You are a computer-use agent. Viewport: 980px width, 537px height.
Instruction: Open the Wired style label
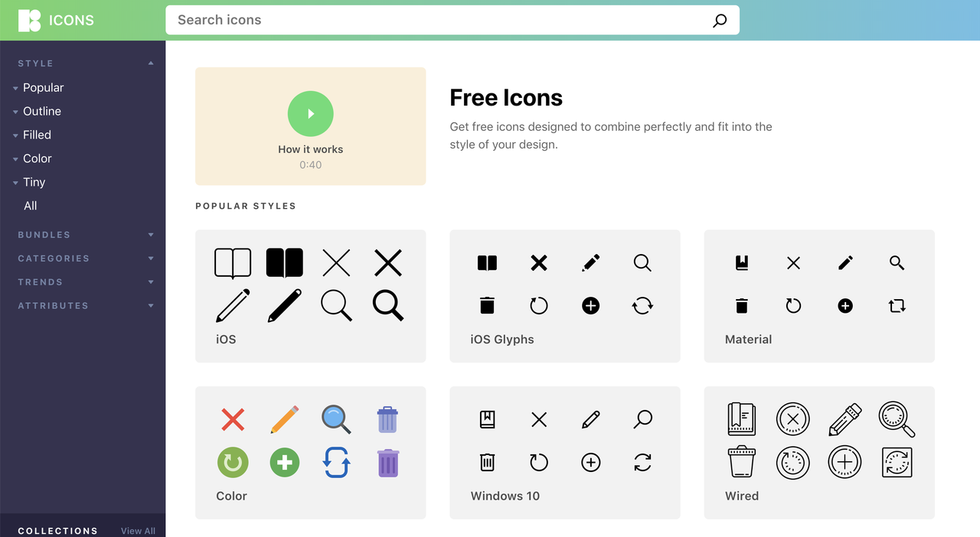coord(742,496)
